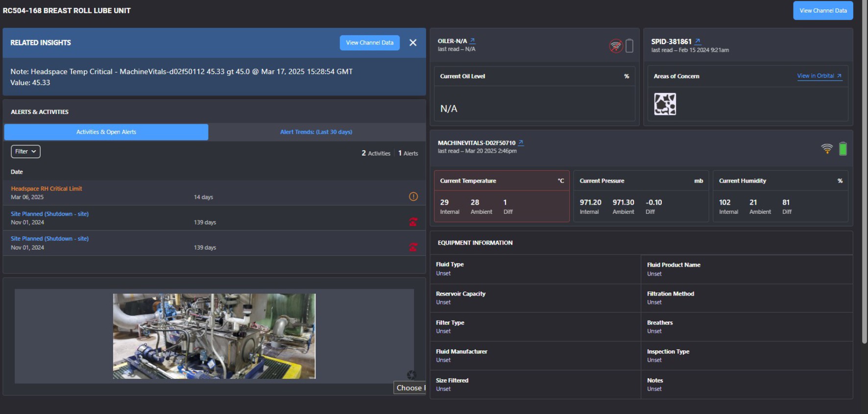Click the OILER disconnected wifi icon
Screen dimensions: 868x414
coord(616,46)
